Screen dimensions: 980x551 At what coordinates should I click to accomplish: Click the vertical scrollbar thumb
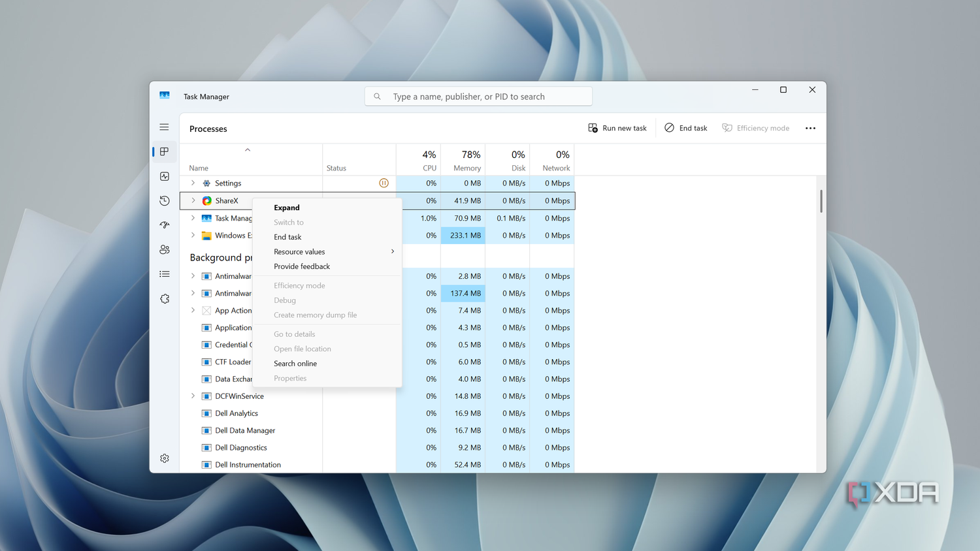pos(821,201)
